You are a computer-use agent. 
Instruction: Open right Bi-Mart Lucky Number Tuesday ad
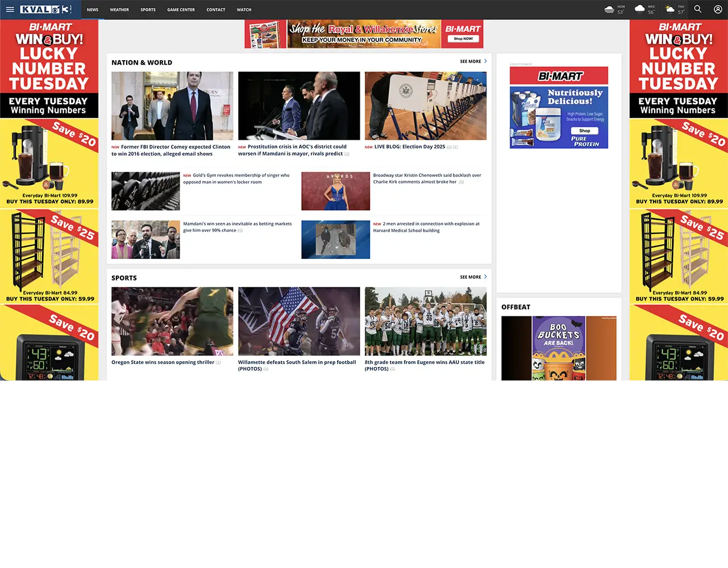tap(679, 200)
